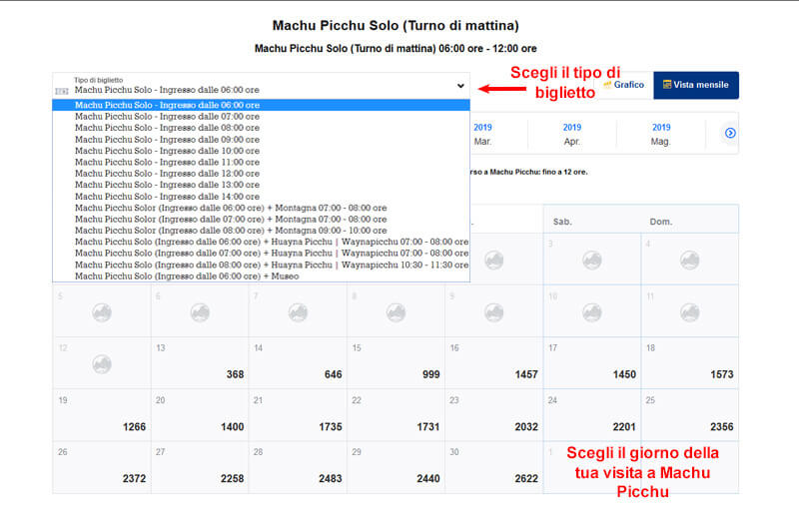This screenshot has width=799, height=532.
Task: Pick 08:00 entry + Huayna Picchu 10:30 - 11:30
Action: 261,265
